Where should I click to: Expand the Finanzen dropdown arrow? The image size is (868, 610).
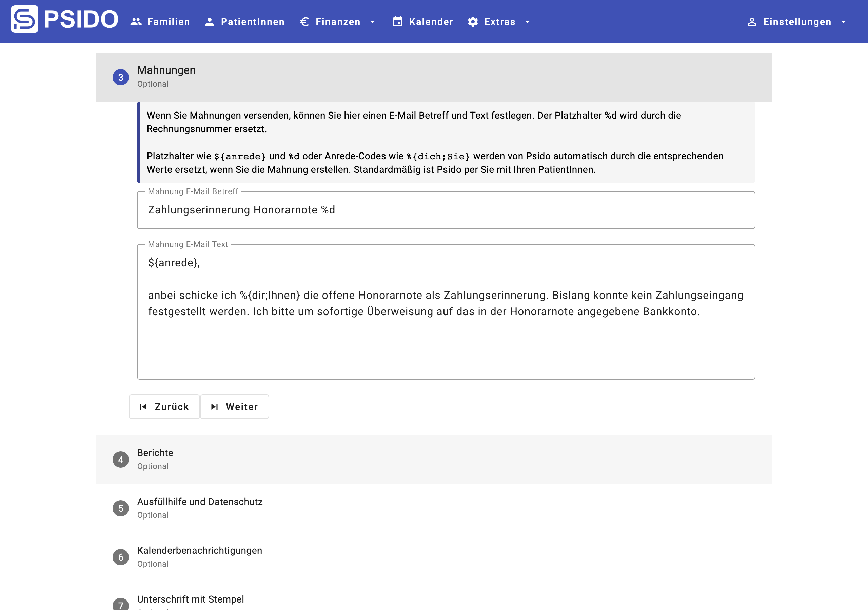[x=372, y=22]
